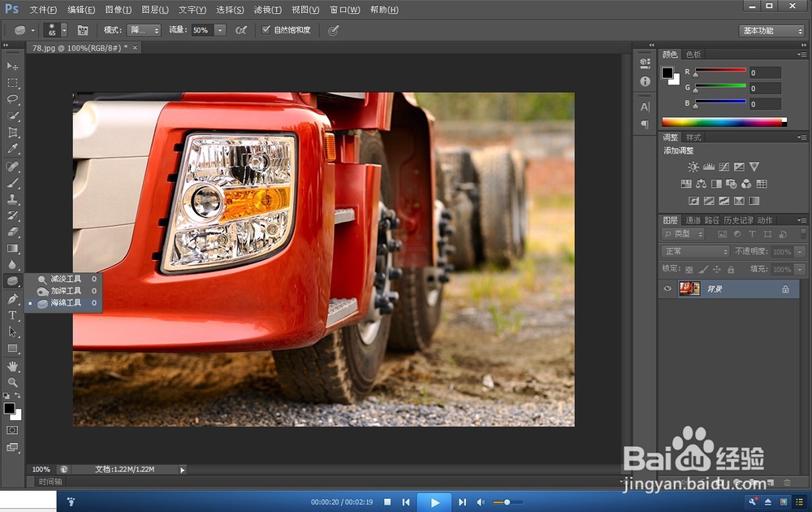This screenshot has height=512, width=812.
Task: Select the Horizontal Type tool
Action: [12, 315]
